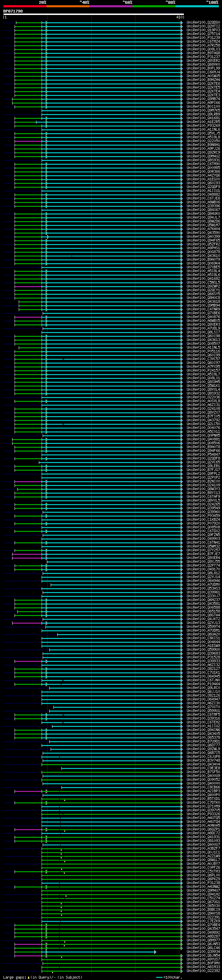The height and width of the screenshot is (980, 222).
Task: Select label UniRef100_P31237
Action: (203, 57)
